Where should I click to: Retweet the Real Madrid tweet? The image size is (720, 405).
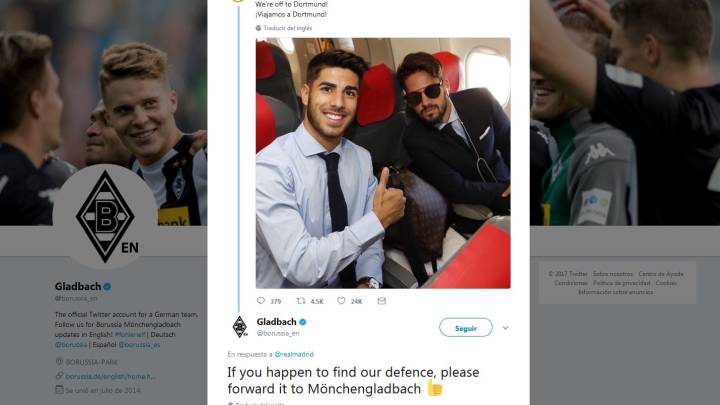[300, 300]
